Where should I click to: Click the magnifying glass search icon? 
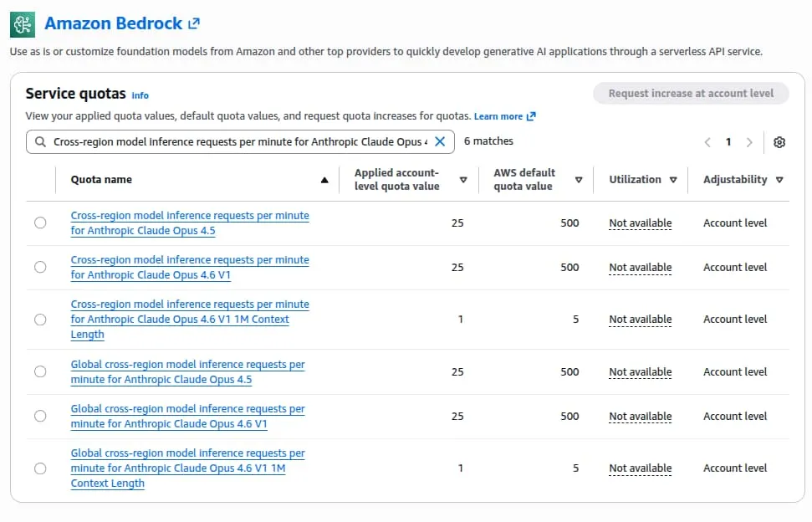click(x=40, y=142)
